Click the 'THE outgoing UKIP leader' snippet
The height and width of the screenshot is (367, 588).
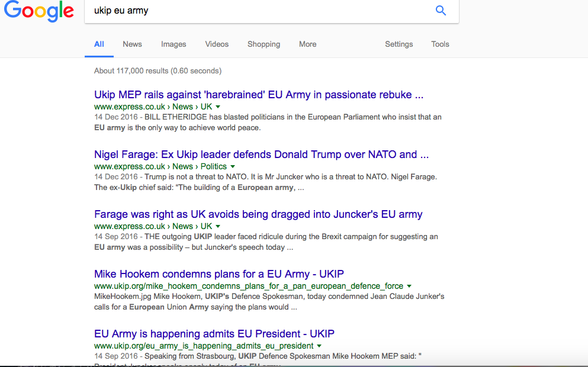point(266,242)
